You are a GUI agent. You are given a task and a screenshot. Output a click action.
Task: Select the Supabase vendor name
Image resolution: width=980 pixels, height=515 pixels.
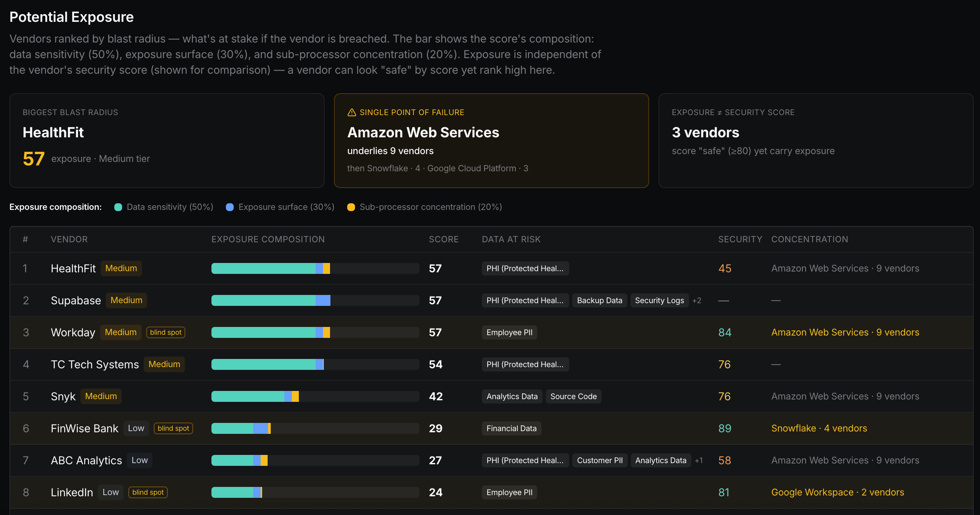(x=76, y=300)
